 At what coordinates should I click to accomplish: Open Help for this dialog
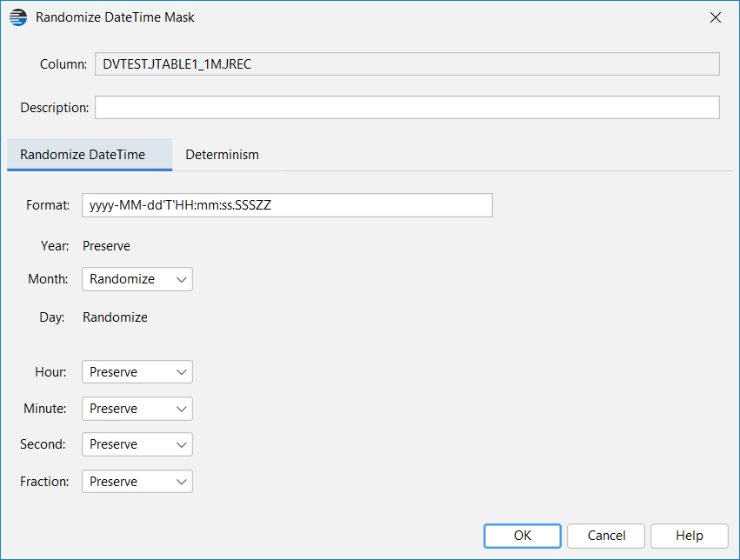click(x=689, y=536)
